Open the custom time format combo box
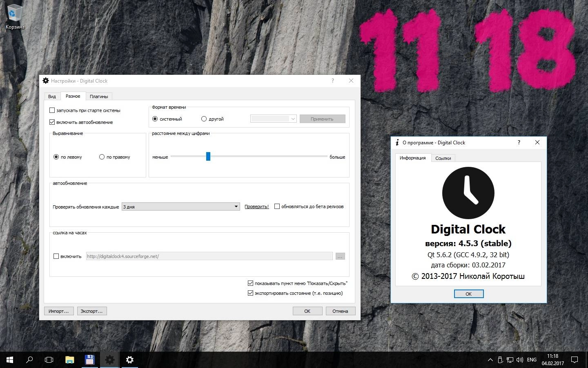Screen dimensions: 588x368 click(273, 119)
